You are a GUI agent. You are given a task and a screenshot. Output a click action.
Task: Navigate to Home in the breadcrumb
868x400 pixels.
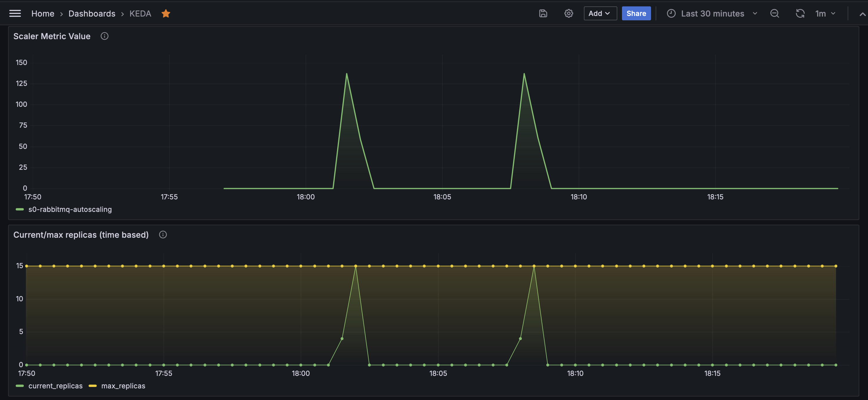(x=42, y=13)
